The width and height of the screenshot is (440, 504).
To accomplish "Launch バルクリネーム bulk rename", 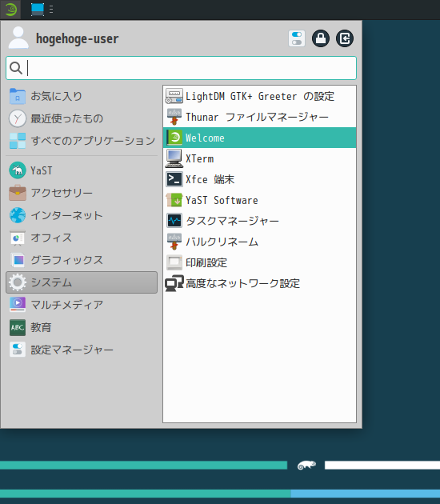I will coord(259,242).
